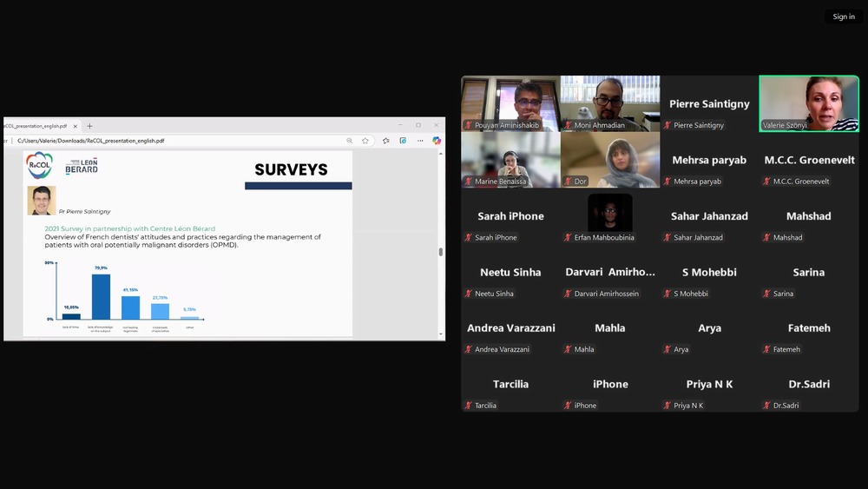Open the Favorites list icon in toolbar
This screenshot has height=489, width=868.
[x=386, y=141]
